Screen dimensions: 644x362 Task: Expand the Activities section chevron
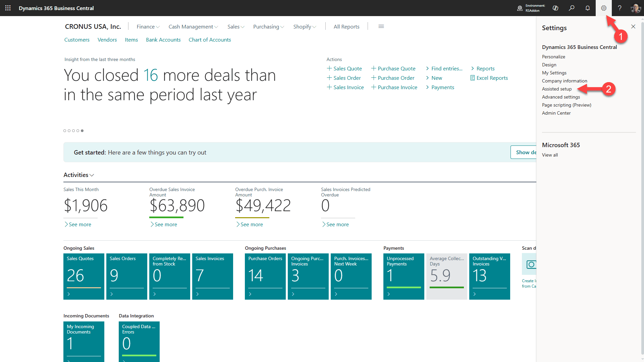coord(92,175)
